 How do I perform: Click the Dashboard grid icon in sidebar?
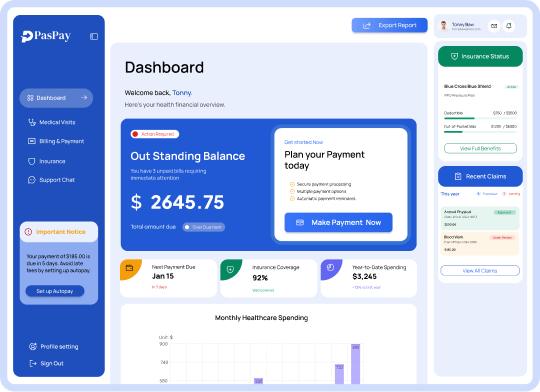30,98
